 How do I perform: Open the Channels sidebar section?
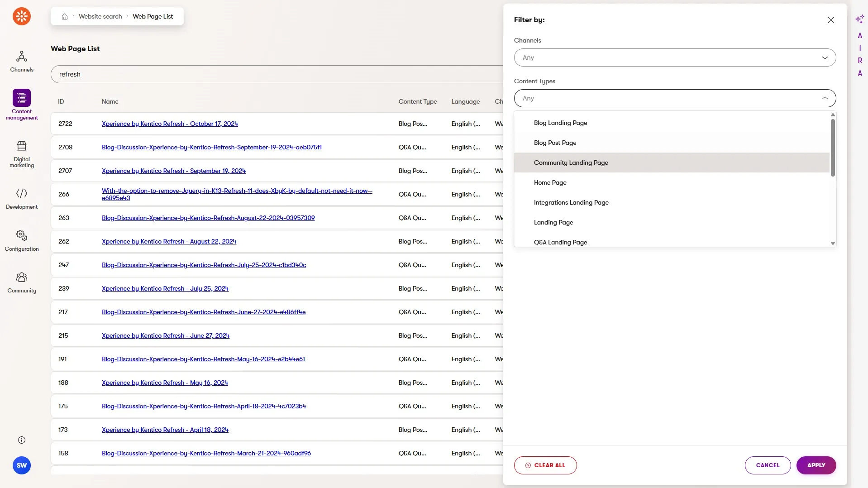[22, 61]
